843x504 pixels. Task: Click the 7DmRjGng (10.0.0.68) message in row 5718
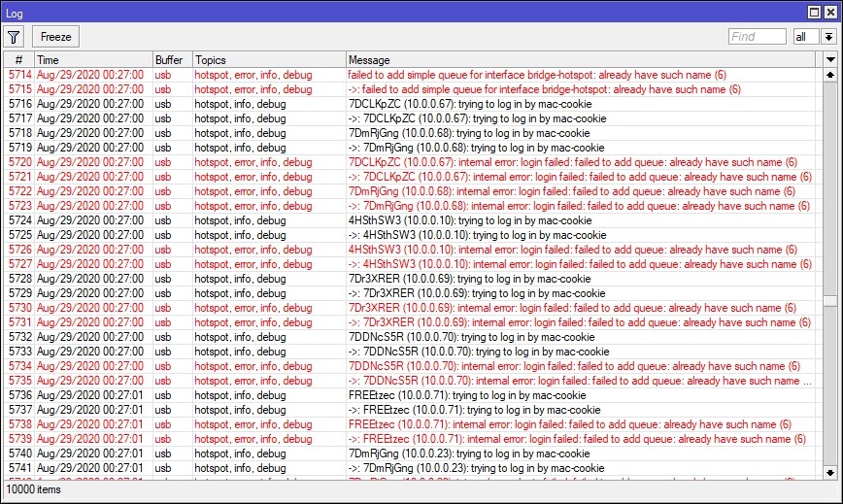click(x=469, y=133)
